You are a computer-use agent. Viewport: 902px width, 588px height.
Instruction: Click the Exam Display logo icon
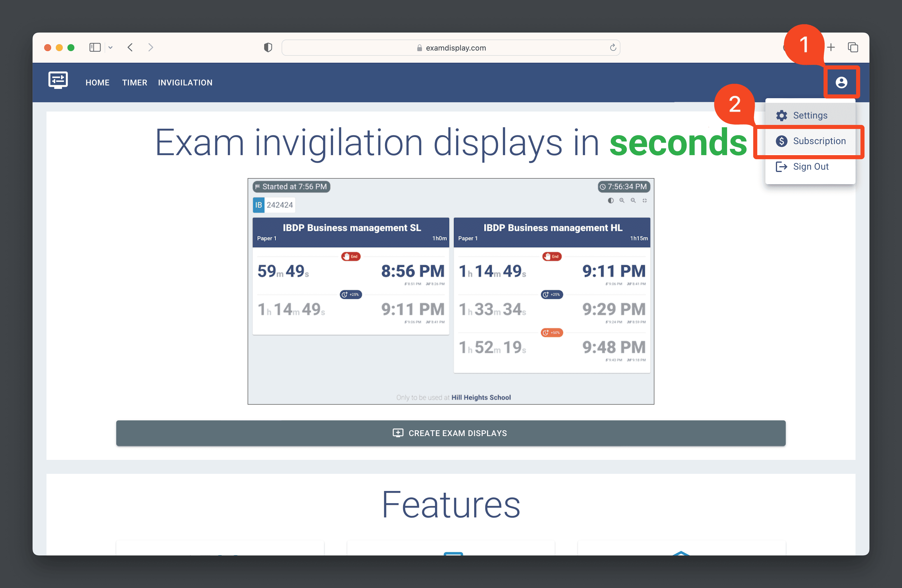pos(58,80)
